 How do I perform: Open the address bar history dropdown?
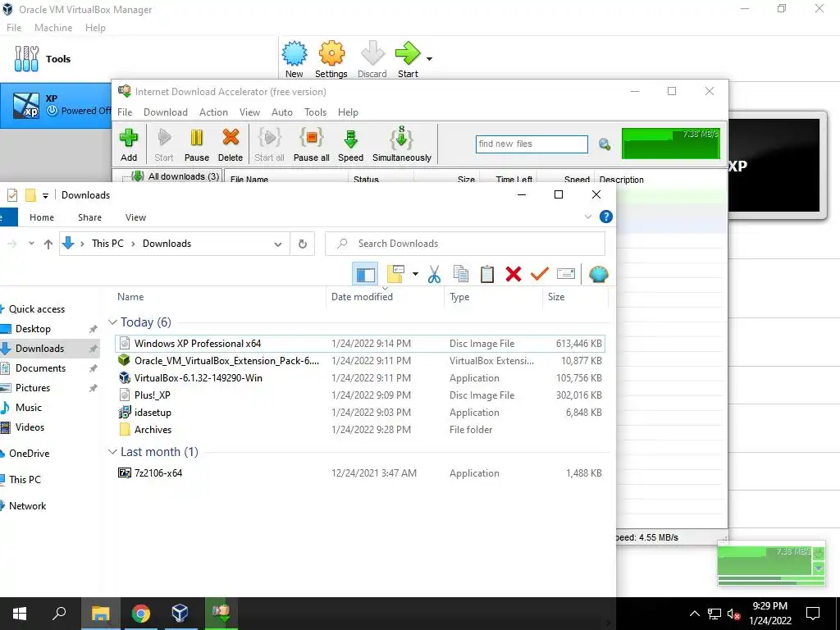(278, 244)
